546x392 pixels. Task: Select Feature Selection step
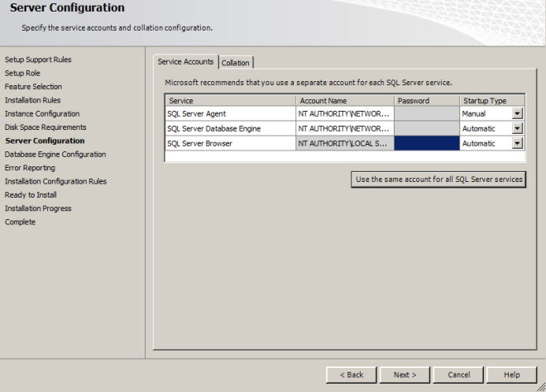point(33,87)
